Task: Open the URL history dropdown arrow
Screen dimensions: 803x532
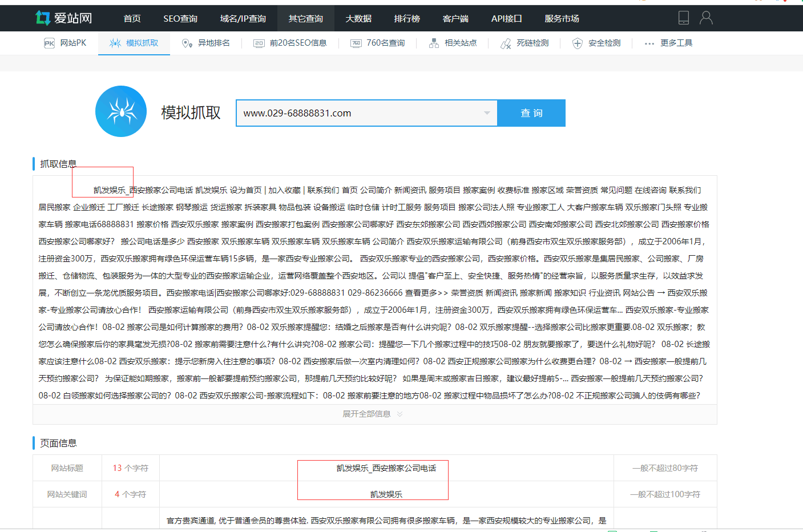Action: pos(487,113)
